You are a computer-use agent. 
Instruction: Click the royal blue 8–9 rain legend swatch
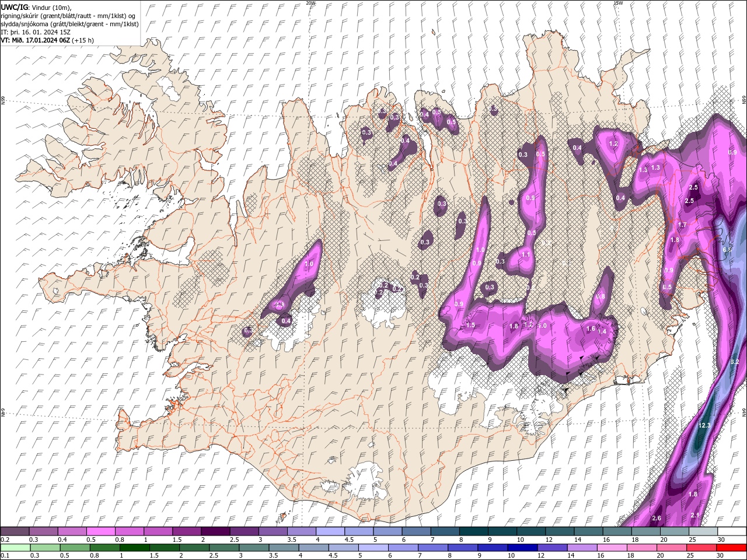tap(463, 548)
